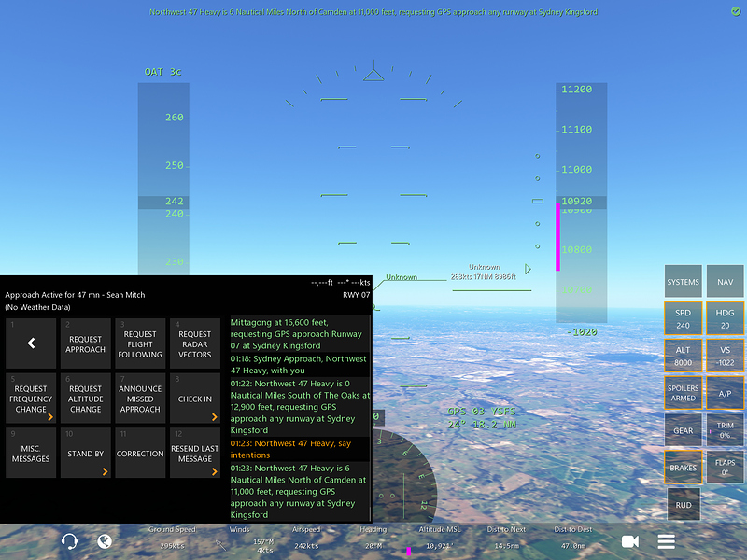Tap the orange 'say intentions' ATC message

(300, 449)
